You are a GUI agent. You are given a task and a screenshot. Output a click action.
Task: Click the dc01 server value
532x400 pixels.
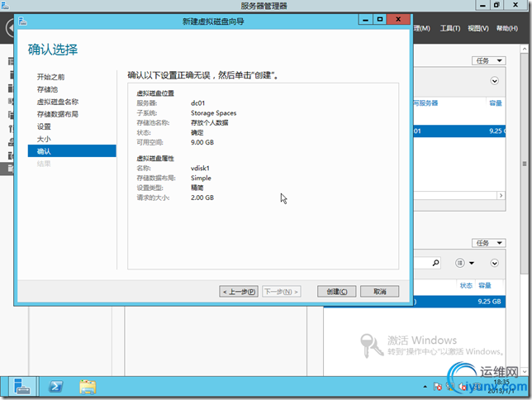tap(197, 103)
